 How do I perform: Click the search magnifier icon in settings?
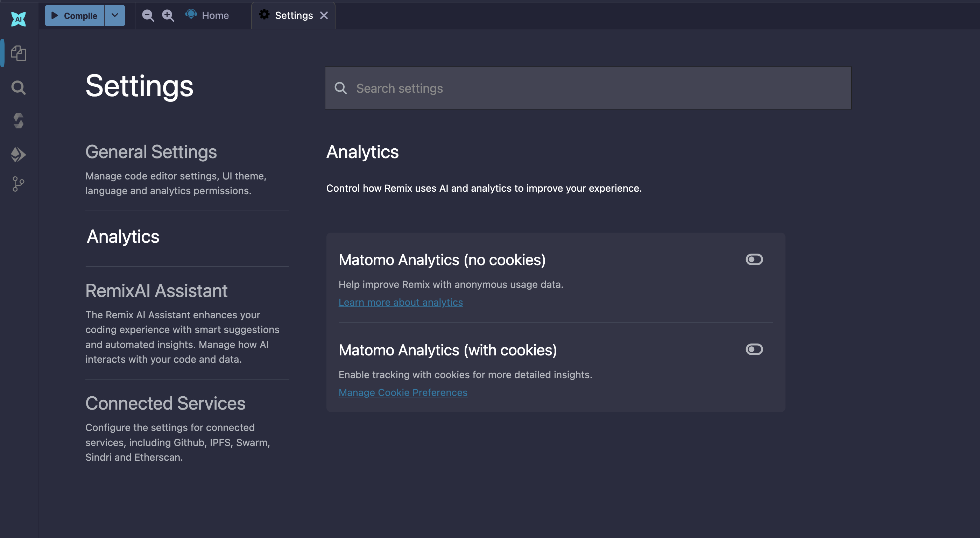click(x=340, y=88)
